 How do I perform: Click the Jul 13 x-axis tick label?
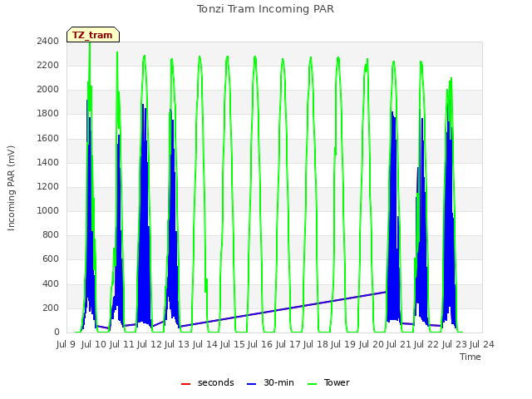point(177,345)
